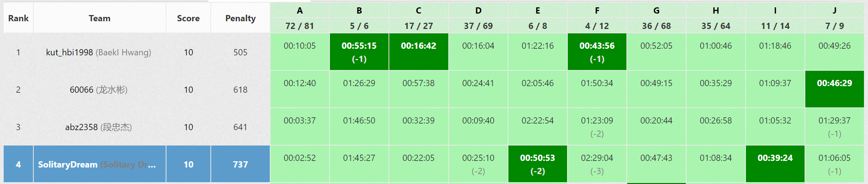Screen dimensions: 868x184
Task: Click abz2358 team name
Action: (x=81, y=127)
